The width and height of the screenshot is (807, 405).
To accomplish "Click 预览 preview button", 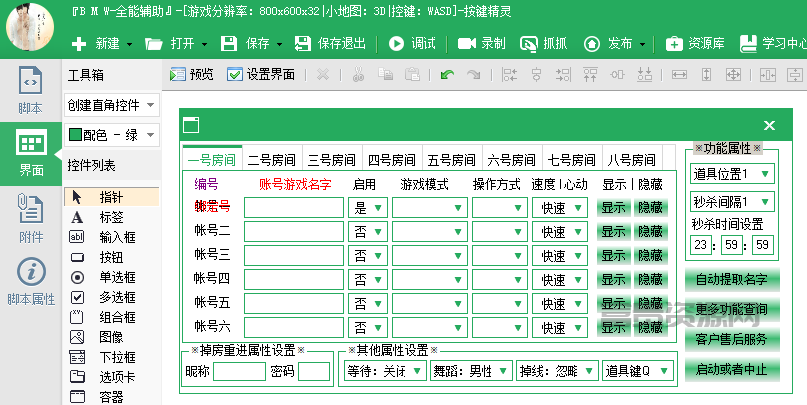I will click(191, 75).
